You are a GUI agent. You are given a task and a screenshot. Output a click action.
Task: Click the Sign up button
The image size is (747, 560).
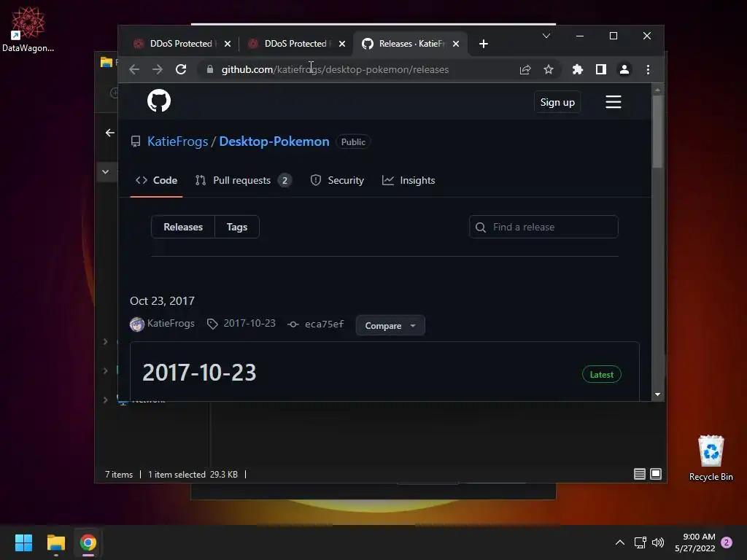557,102
